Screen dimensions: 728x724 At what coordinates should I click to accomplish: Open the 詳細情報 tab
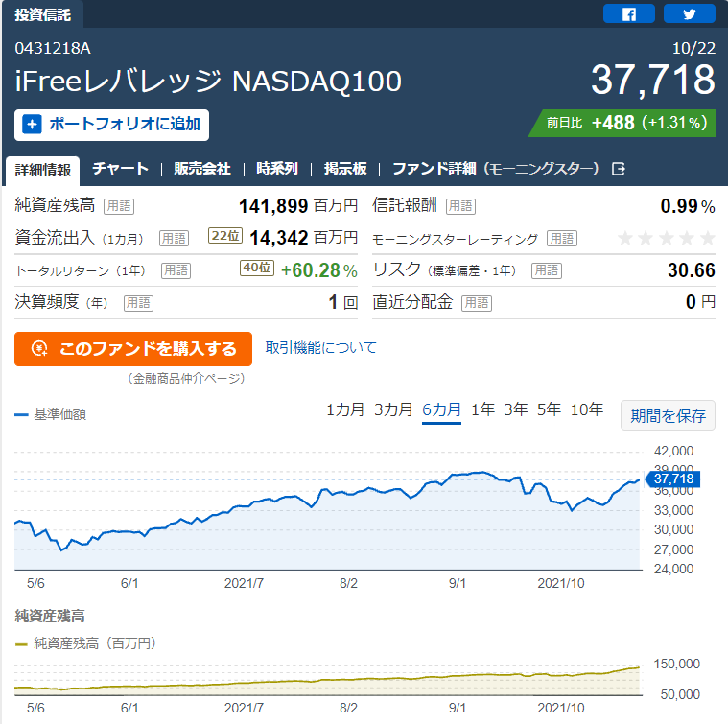(43, 170)
